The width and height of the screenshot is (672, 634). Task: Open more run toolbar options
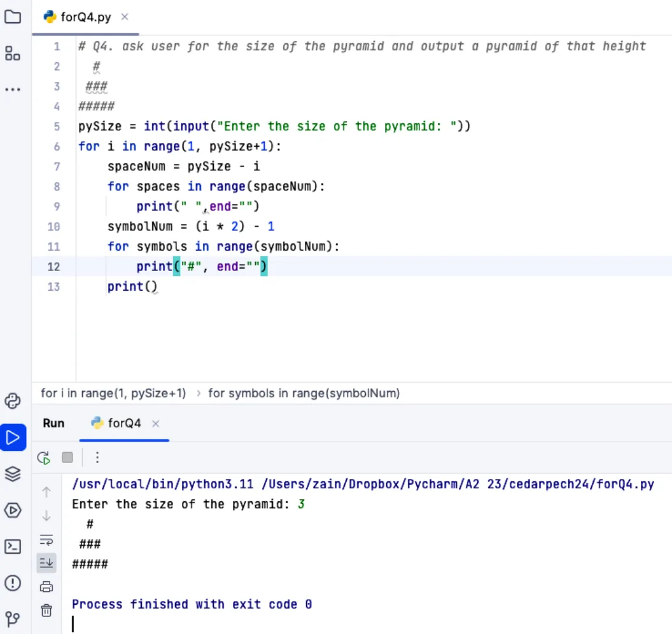point(97,457)
